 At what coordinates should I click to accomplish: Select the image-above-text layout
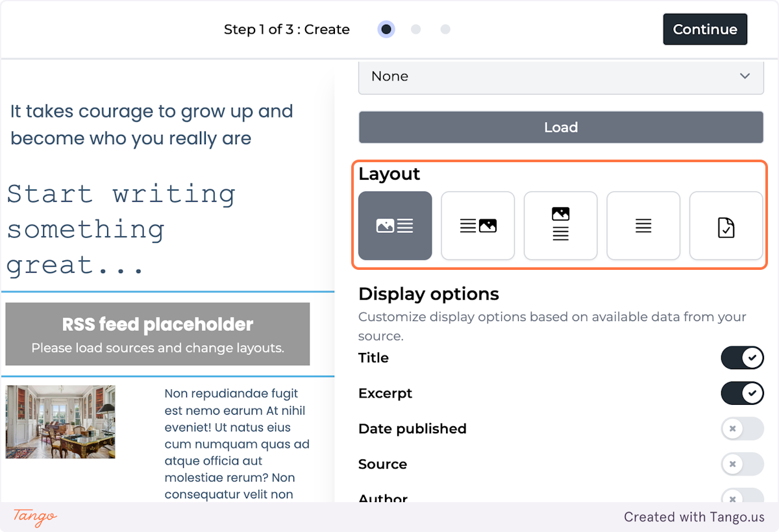click(x=561, y=226)
